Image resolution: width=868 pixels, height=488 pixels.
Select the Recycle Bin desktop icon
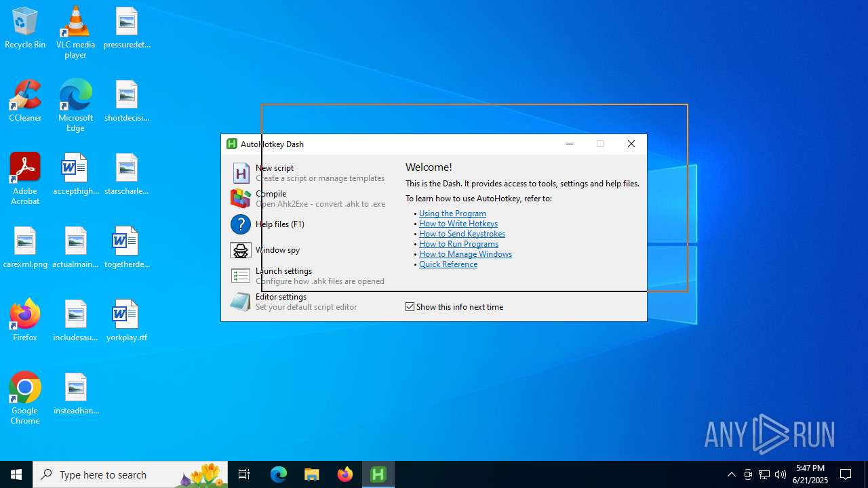[25, 28]
